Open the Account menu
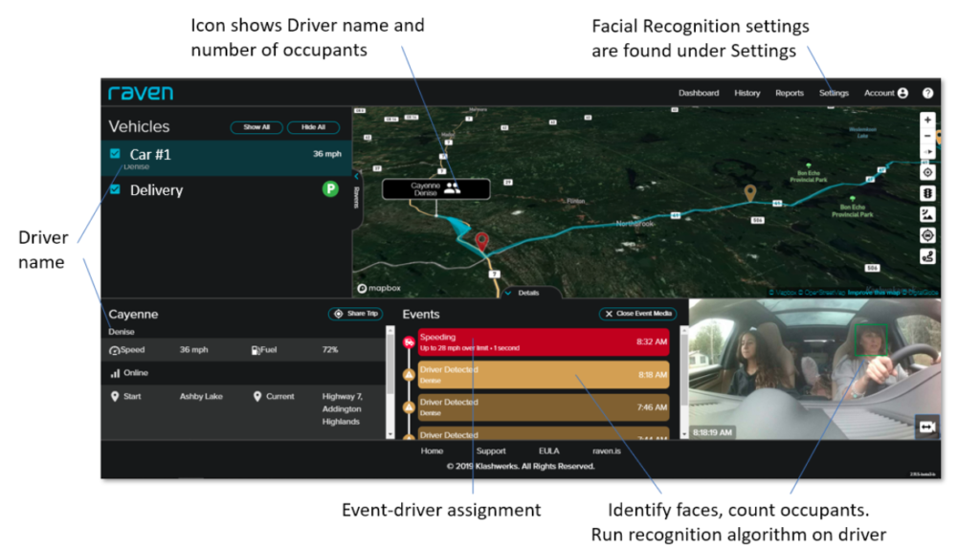Viewport: 980px width, 549px height. [x=885, y=93]
